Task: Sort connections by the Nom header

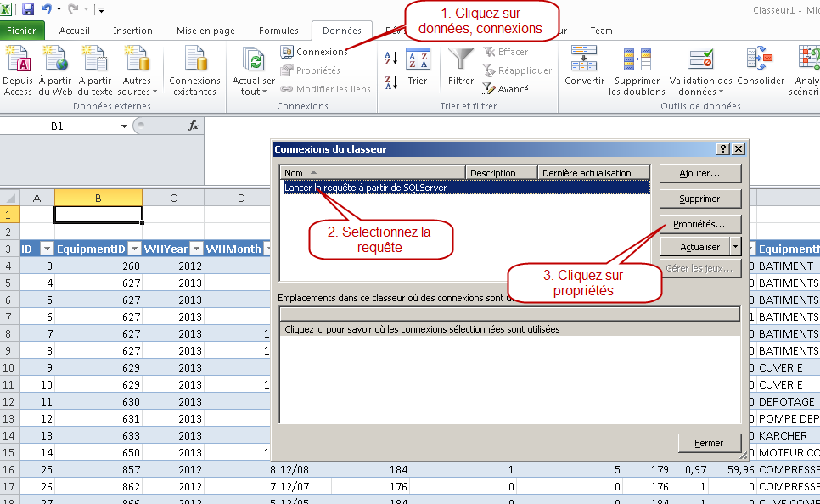Action: (373, 173)
